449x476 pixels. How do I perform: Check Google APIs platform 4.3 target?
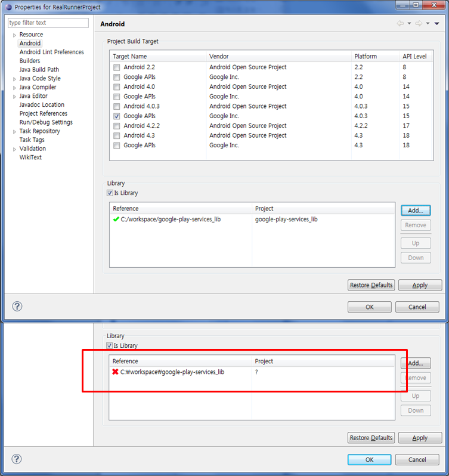116,146
